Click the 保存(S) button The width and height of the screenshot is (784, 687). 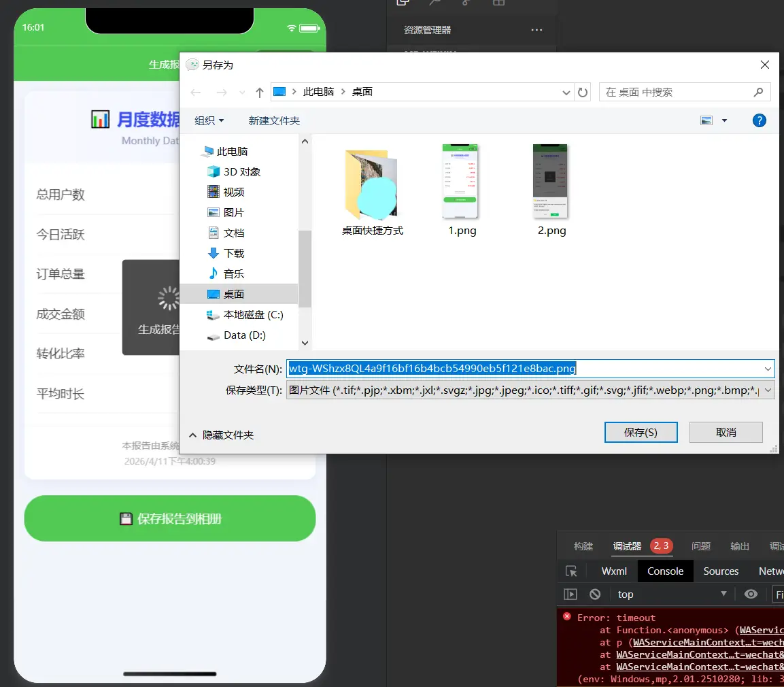(x=641, y=432)
